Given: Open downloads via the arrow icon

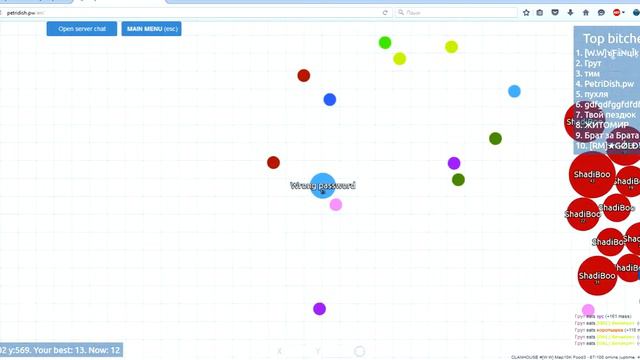Looking at the screenshot, I should (570, 13).
